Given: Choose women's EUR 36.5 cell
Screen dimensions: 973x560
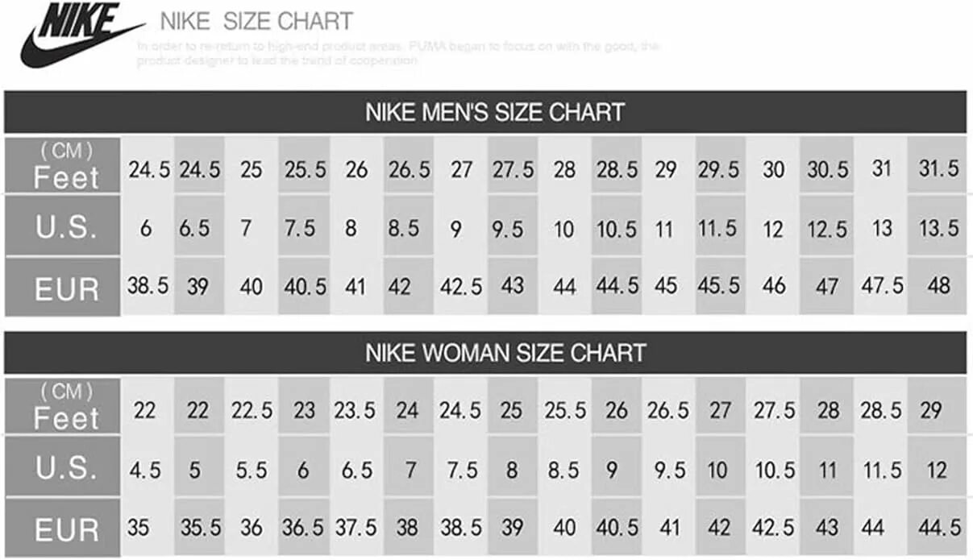Looking at the screenshot, I should coord(304,528).
